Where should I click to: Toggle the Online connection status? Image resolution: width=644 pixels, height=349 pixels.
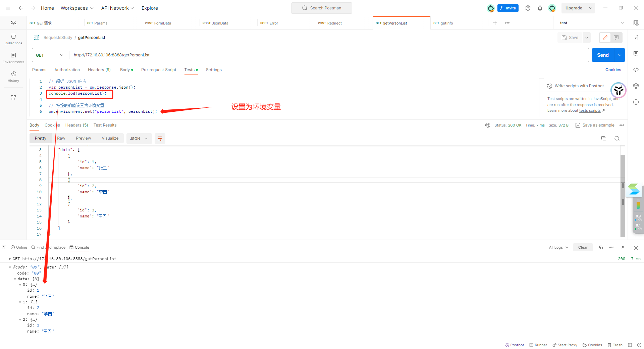19,247
